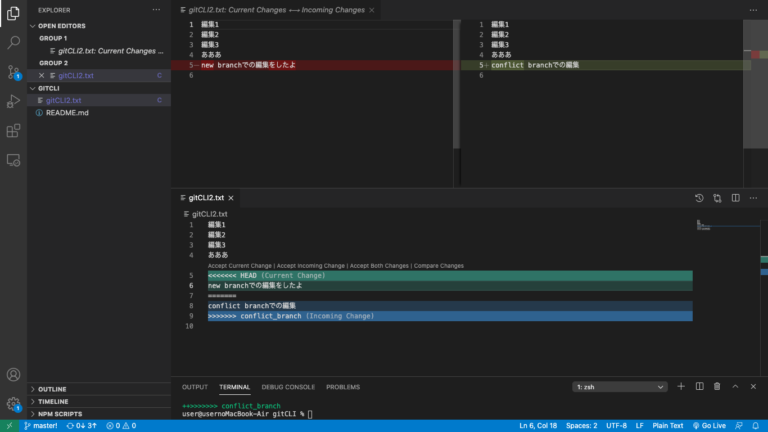The image size is (768, 432).
Task: Close the terminal panel
Action: point(753,386)
